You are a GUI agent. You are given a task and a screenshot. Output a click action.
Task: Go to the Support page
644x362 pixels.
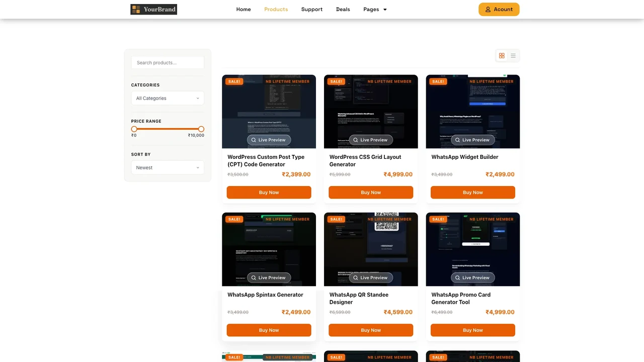point(312,10)
